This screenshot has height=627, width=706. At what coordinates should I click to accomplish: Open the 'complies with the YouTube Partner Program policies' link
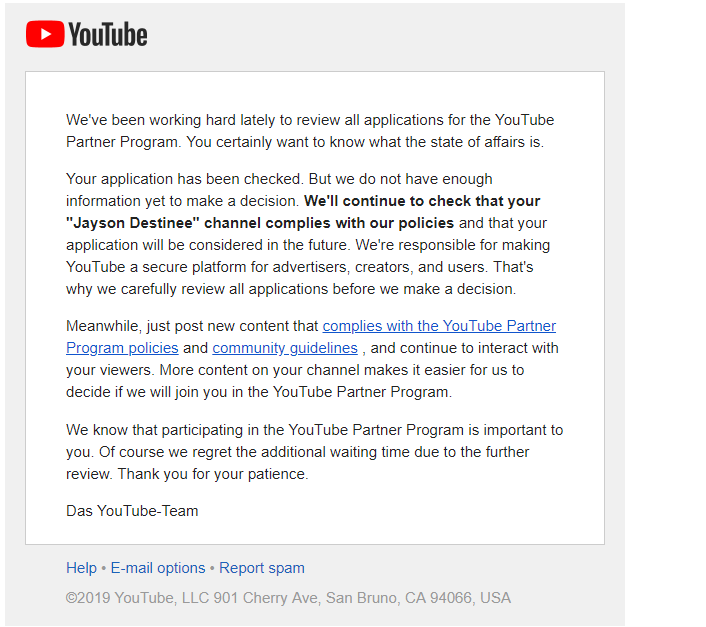pos(439,326)
